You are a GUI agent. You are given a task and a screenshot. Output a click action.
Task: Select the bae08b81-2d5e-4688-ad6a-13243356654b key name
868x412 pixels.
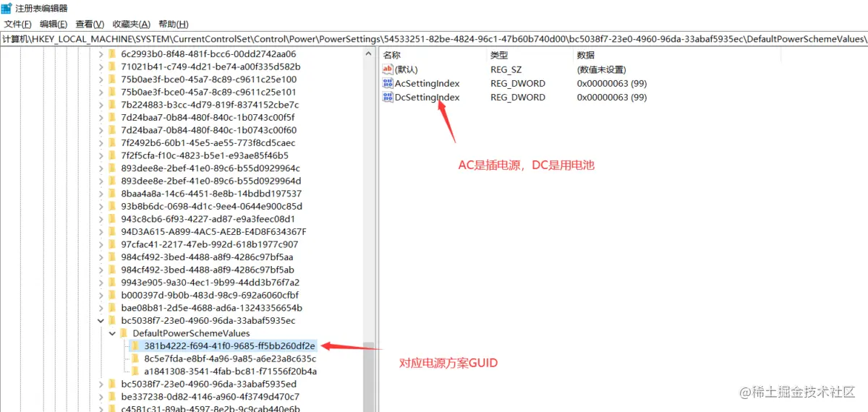tap(211, 308)
